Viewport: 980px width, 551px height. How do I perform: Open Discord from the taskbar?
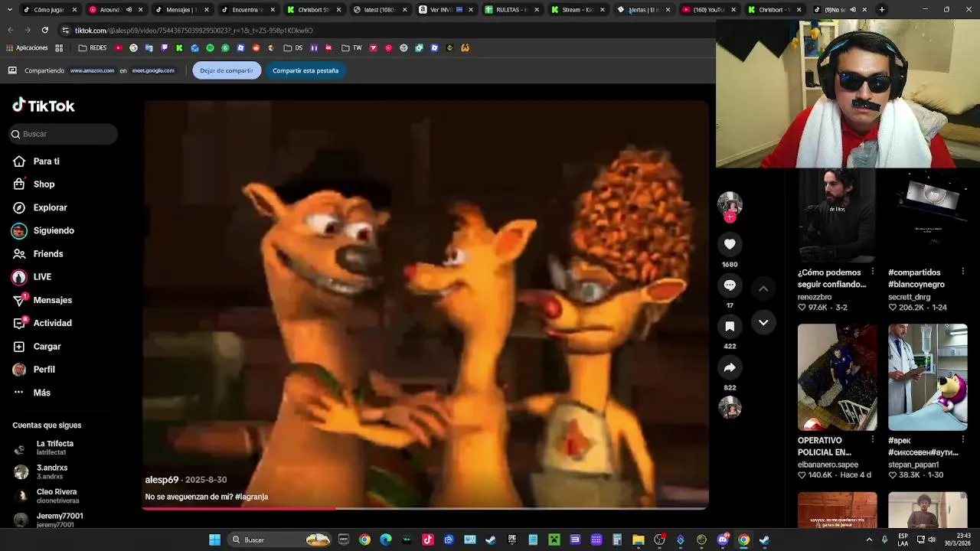pyautogui.click(x=723, y=540)
